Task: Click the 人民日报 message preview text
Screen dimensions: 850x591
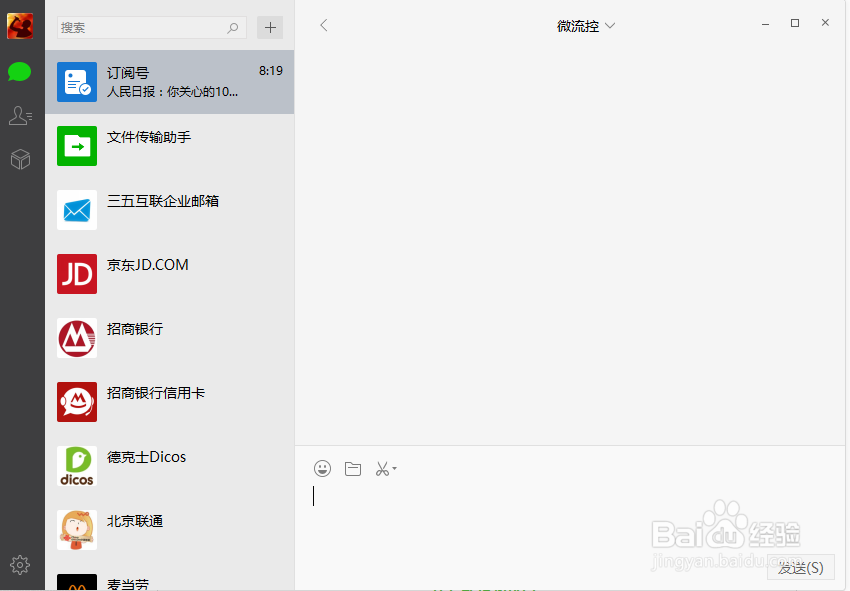Action: point(172,92)
